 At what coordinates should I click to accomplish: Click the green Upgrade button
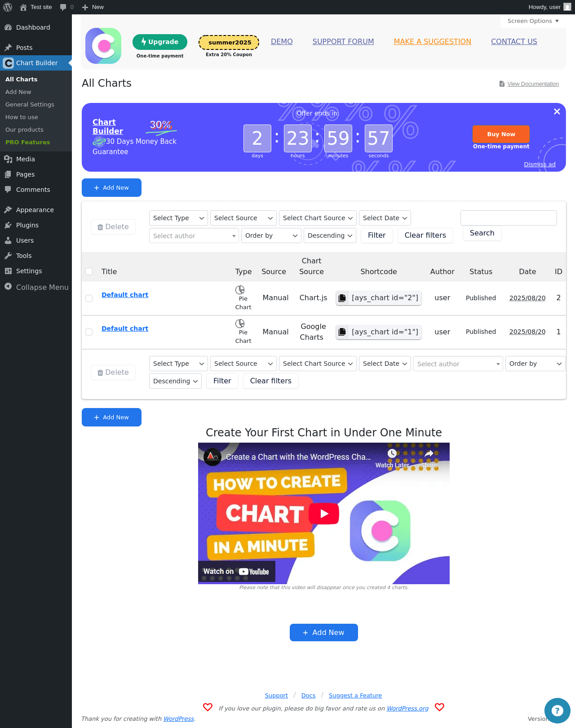tap(160, 42)
